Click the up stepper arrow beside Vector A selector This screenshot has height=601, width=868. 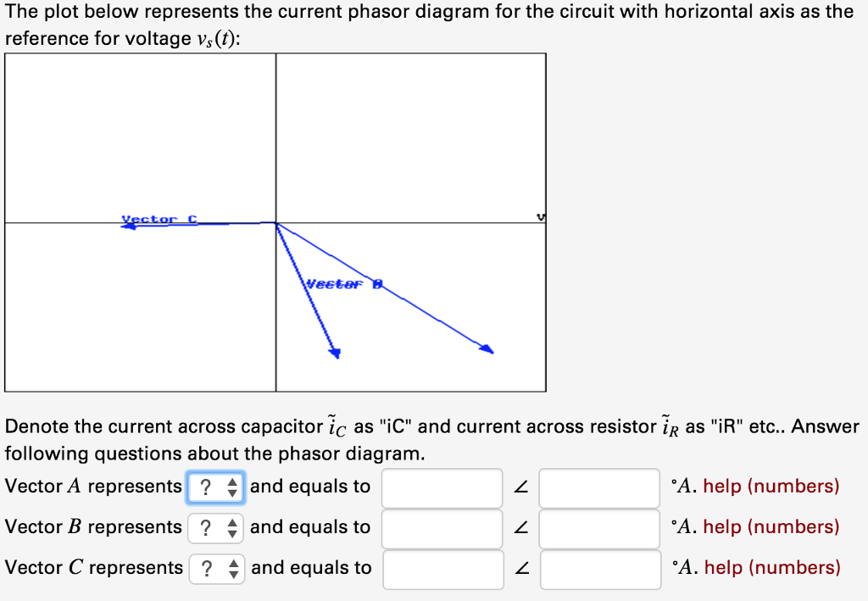pyautogui.click(x=231, y=483)
